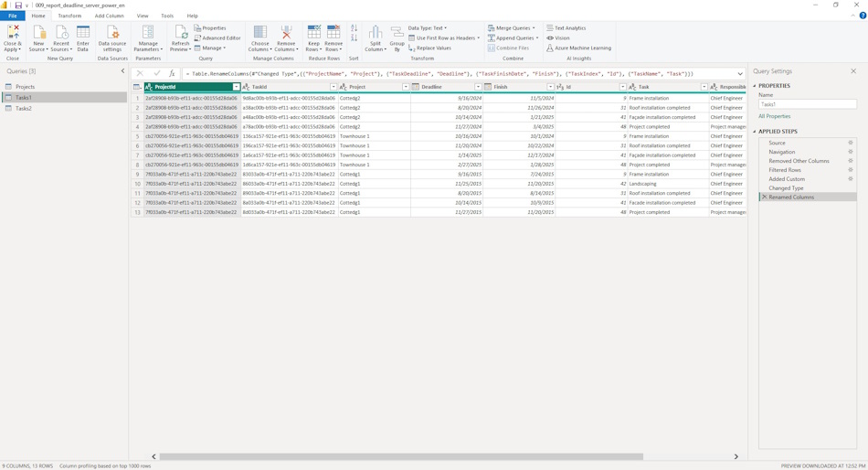Image resolution: width=868 pixels, height=470 pixels.
Task: Switch to the Help tab
Action: click(x=192, y=16)
